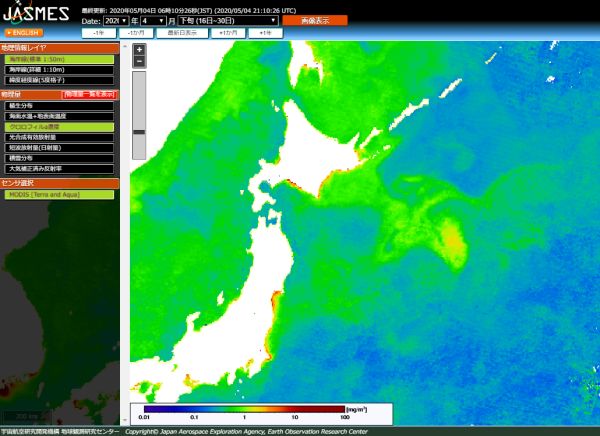Screen dimensions: 600x436
Task: Advance one month with +1か月
Action: coord(228,33)
